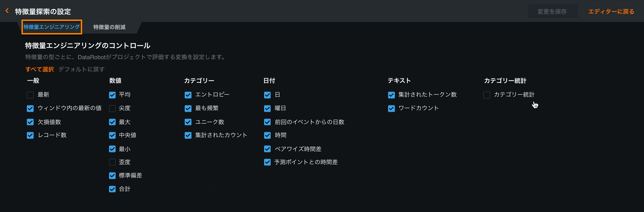Enable the カテゴリー統計 checkbox
The width and height of the screenshot is (644, 212).
(486, 95)
